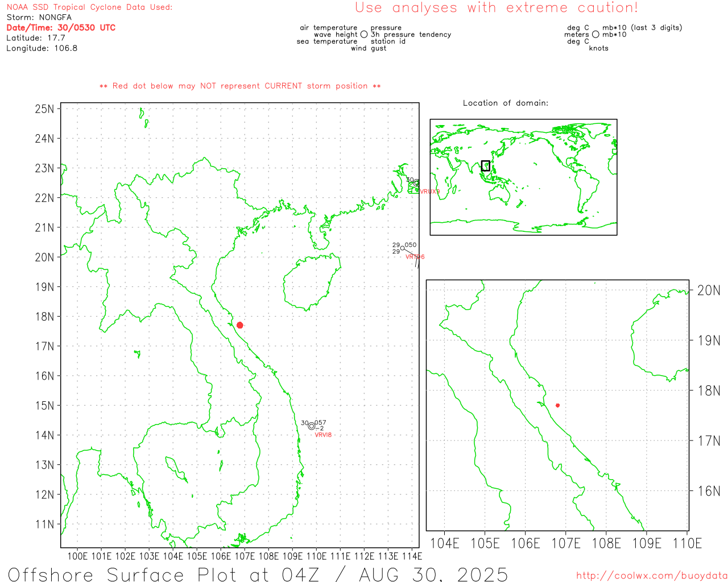Click the 21N latitude label on main map
This screenshot has width=728, height=582.
44,227
